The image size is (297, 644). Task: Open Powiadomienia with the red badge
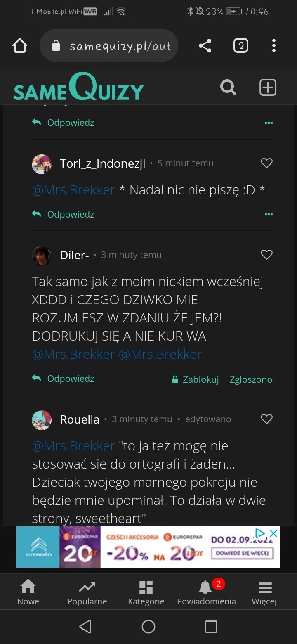tap(206, 593)
